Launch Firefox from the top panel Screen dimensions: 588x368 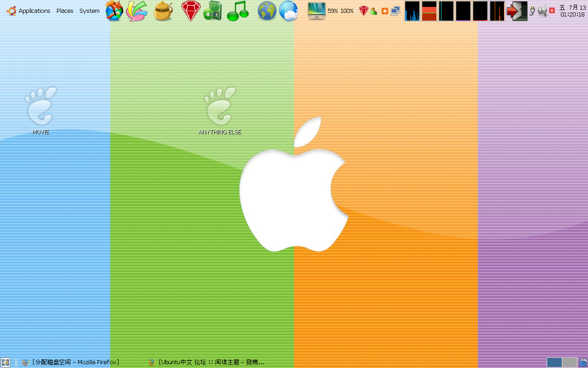click(x=114, y=11)
